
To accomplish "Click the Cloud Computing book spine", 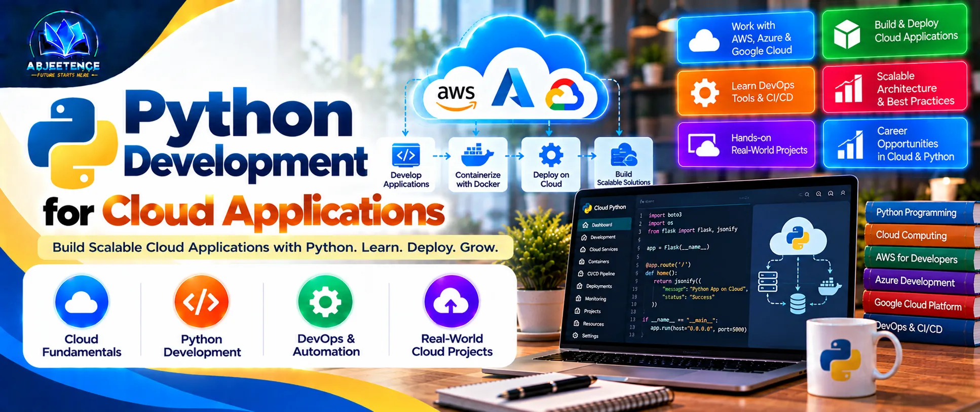I will [921, 236].
